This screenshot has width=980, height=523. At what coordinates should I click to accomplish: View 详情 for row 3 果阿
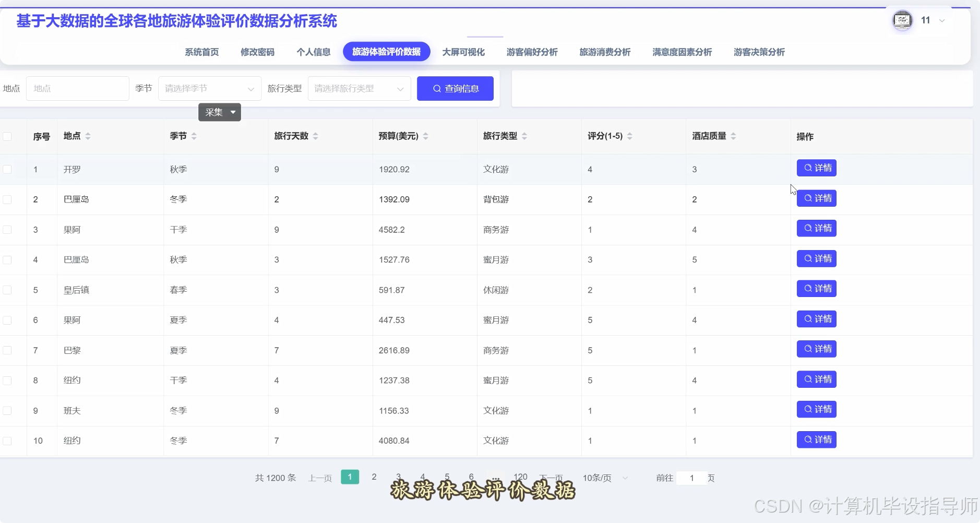817,228
